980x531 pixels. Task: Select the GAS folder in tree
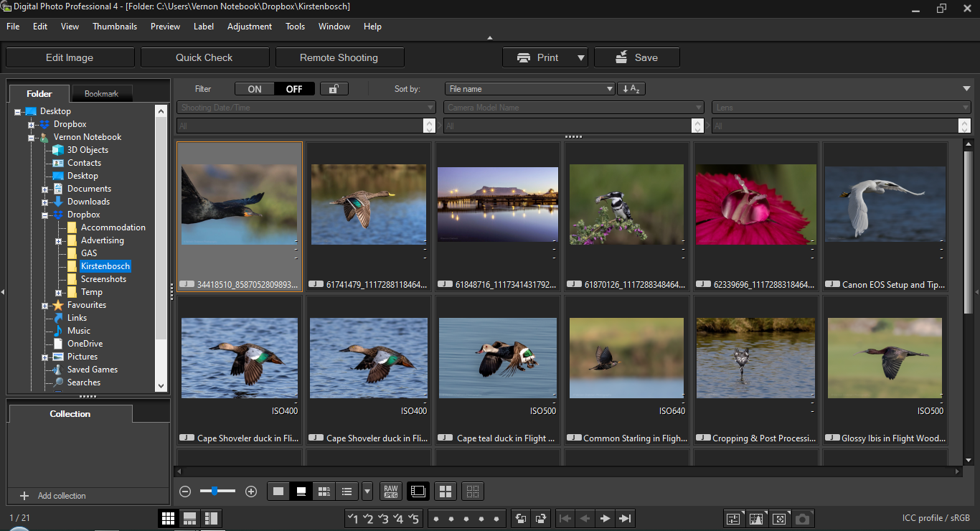point(89,253)
